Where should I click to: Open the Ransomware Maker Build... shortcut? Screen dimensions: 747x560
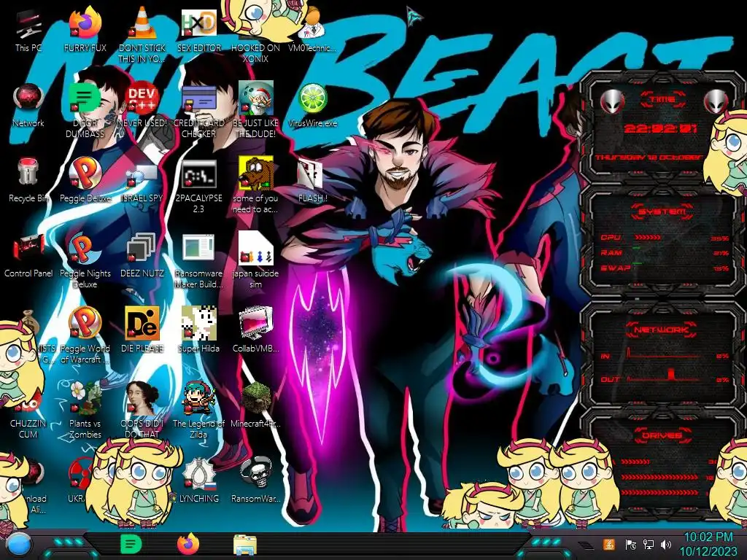click(198, 261)
